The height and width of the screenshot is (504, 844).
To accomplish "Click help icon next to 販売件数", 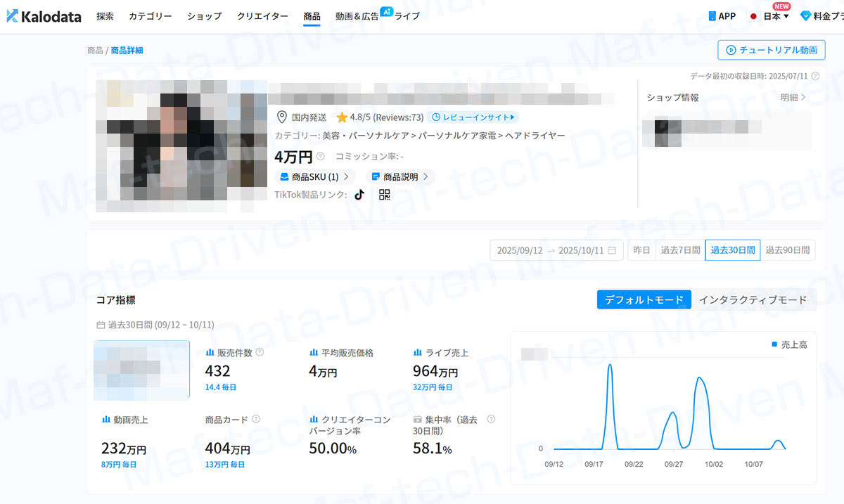I will pyautogui.click(x=260, y=352).
